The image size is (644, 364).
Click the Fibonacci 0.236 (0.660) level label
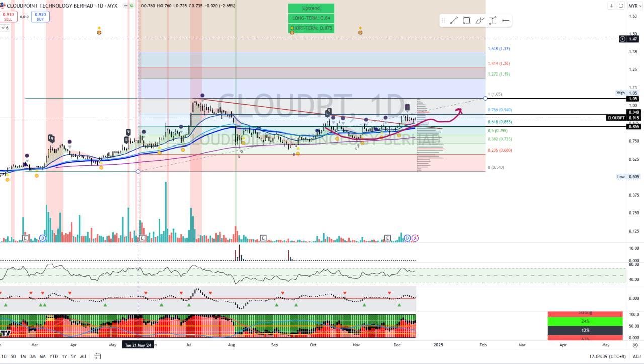tap(500, 150)
